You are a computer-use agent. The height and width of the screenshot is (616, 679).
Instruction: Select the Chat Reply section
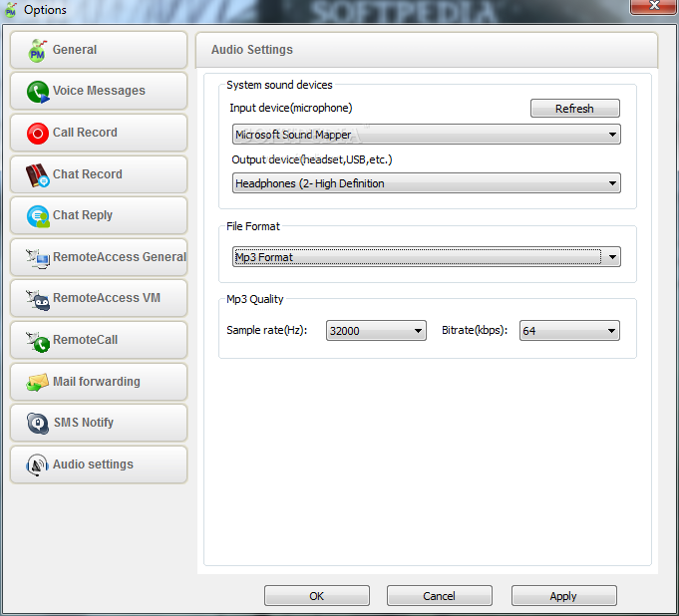(99, 215)
